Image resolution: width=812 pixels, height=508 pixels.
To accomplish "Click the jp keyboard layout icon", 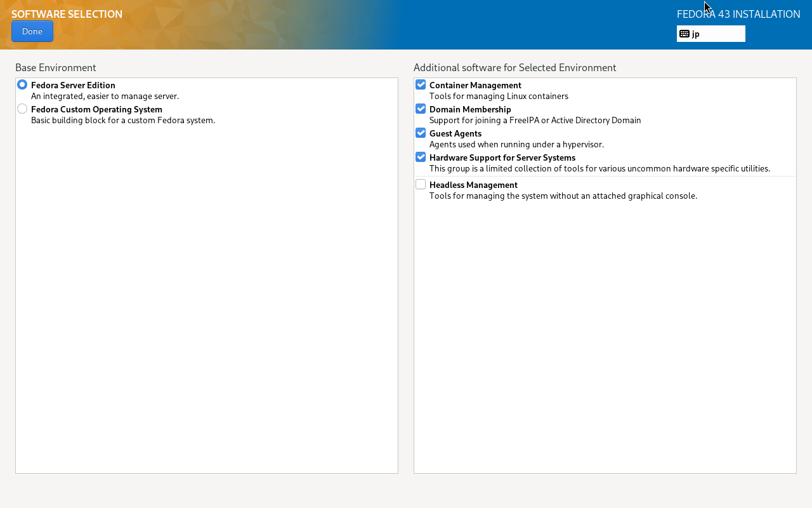I will [x=684, y=34].
